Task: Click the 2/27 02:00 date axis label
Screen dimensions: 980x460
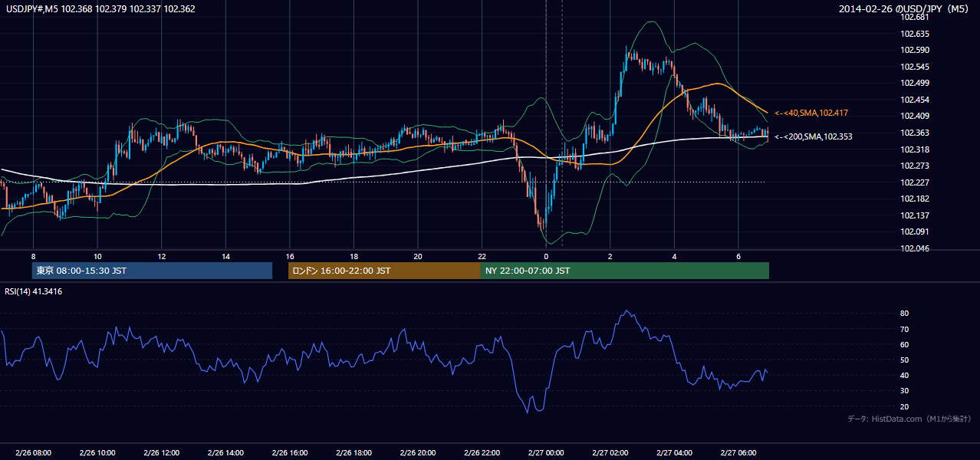Action: (x=610, y=453)
